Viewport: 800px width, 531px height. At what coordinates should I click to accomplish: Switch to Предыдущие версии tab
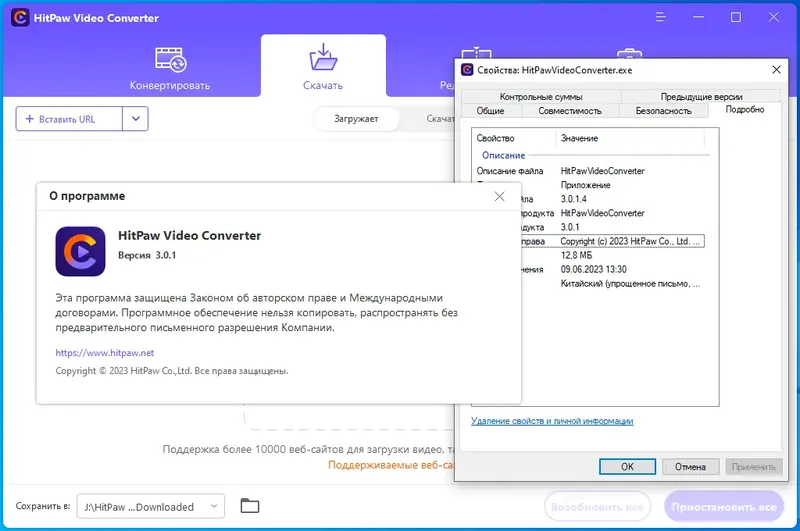tap(702, 96)
